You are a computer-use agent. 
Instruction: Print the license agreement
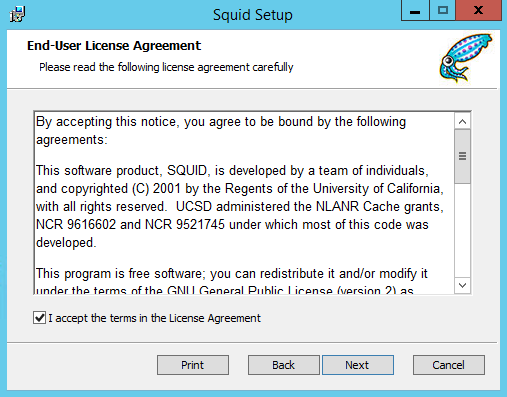193,365
